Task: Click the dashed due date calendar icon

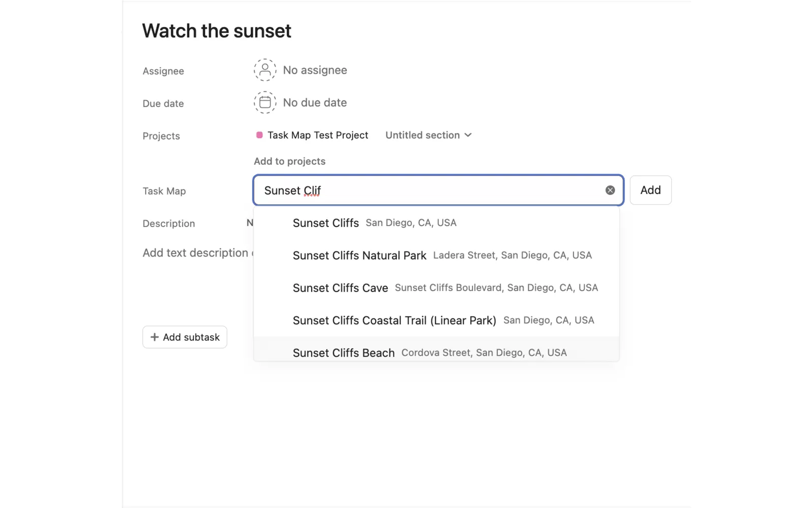Action: pos(265,103)
